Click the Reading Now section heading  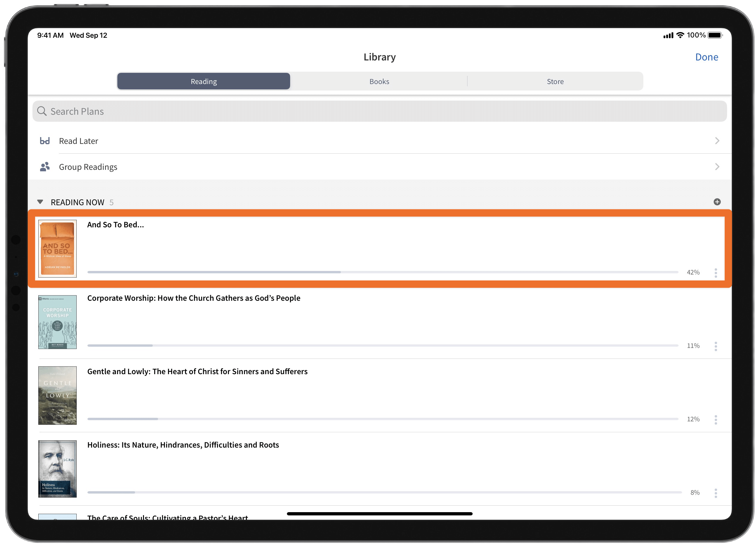point(77,202)
